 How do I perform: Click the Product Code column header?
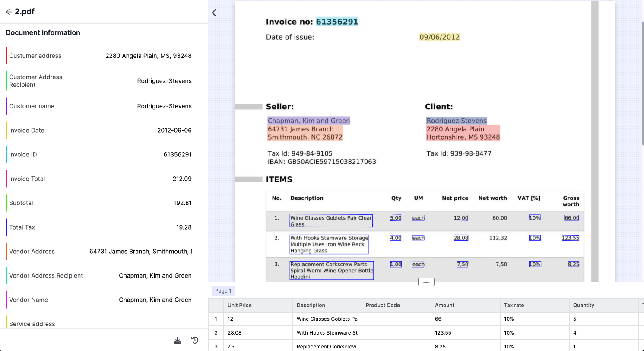pyautogui.click(x=397, y=305)
